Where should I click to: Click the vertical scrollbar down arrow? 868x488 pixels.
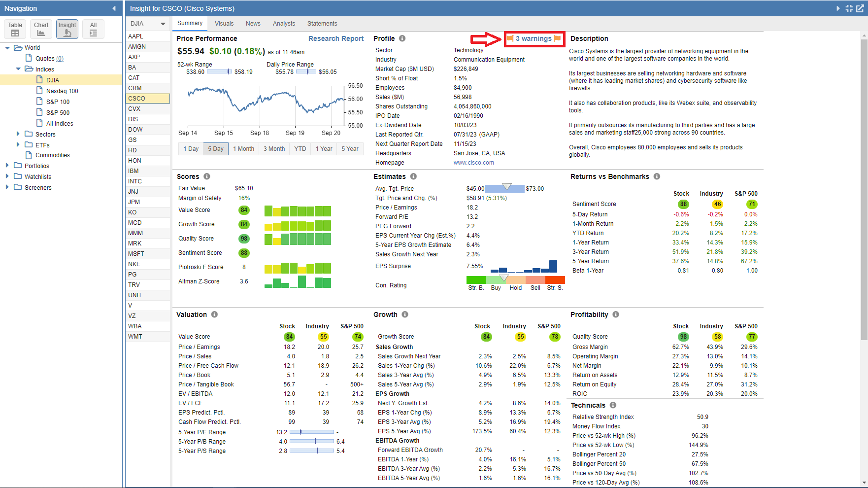(x=864, y=483)
